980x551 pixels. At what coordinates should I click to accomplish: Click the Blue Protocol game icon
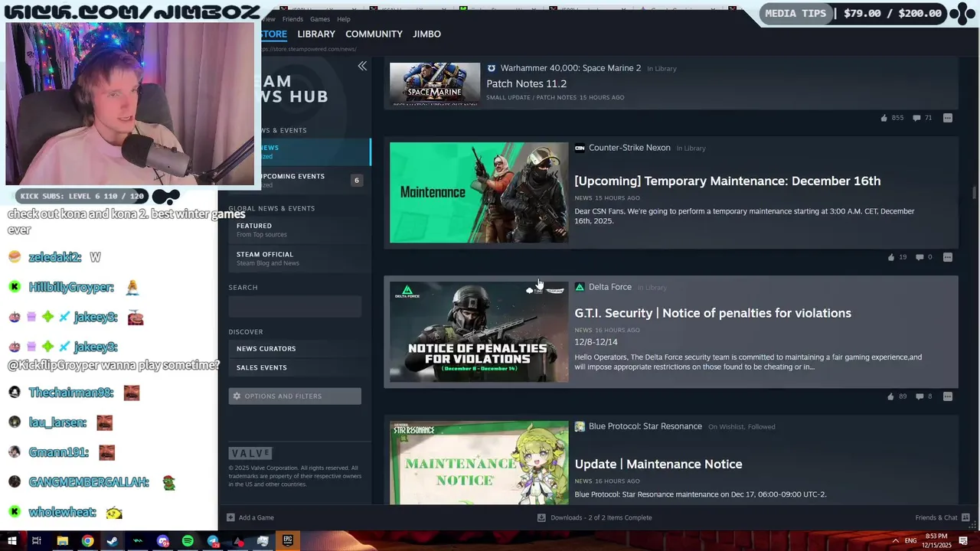click(x=580, y=426)
